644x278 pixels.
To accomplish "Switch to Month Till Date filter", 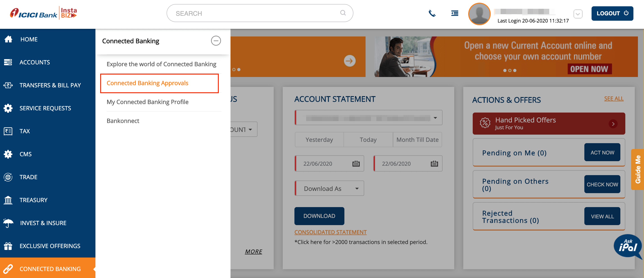I will click(417, 140).
